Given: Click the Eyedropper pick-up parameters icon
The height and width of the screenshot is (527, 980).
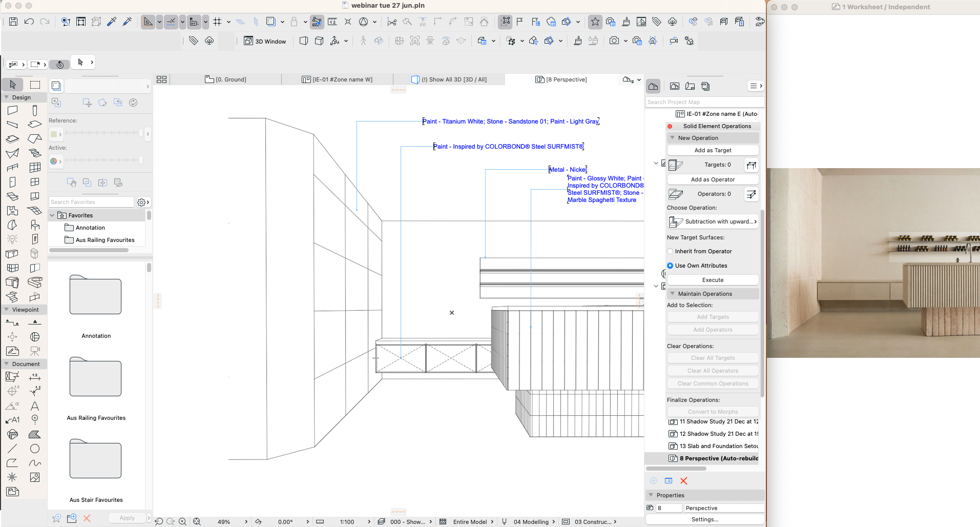Looking at the screenshot, I should tap(112, 22).
